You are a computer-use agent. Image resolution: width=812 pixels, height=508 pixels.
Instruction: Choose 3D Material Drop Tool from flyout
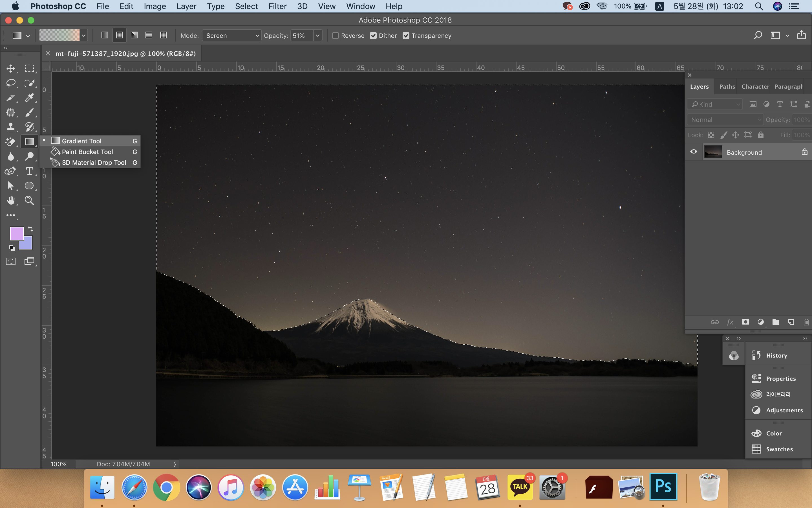click(90, 163)
